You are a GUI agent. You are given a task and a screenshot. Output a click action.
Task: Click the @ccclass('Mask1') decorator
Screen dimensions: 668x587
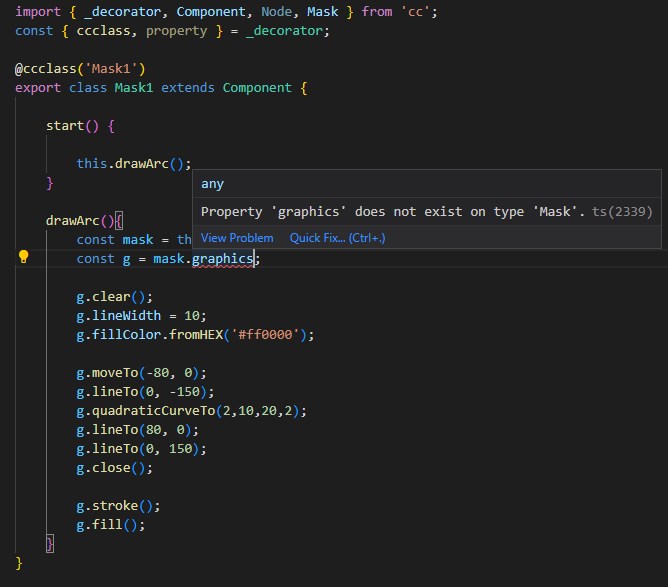80,69
